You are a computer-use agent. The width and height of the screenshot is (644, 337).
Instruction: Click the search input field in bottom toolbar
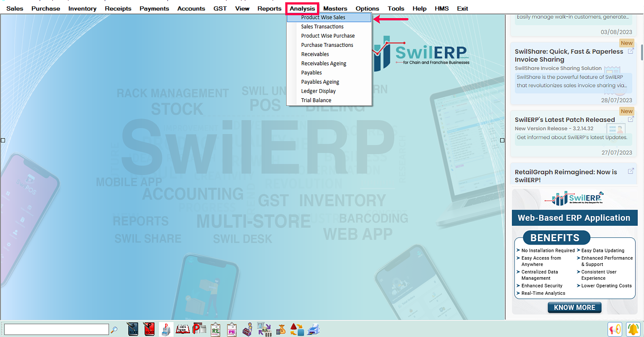[x=56, y=329]
